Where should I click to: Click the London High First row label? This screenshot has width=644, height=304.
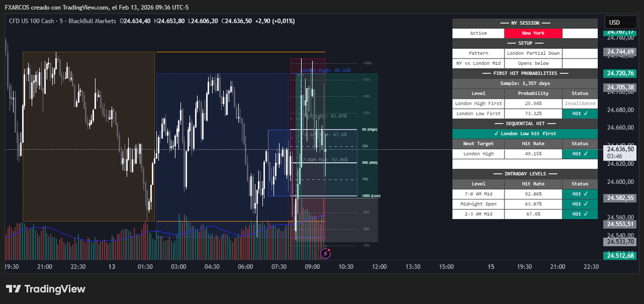479,103
